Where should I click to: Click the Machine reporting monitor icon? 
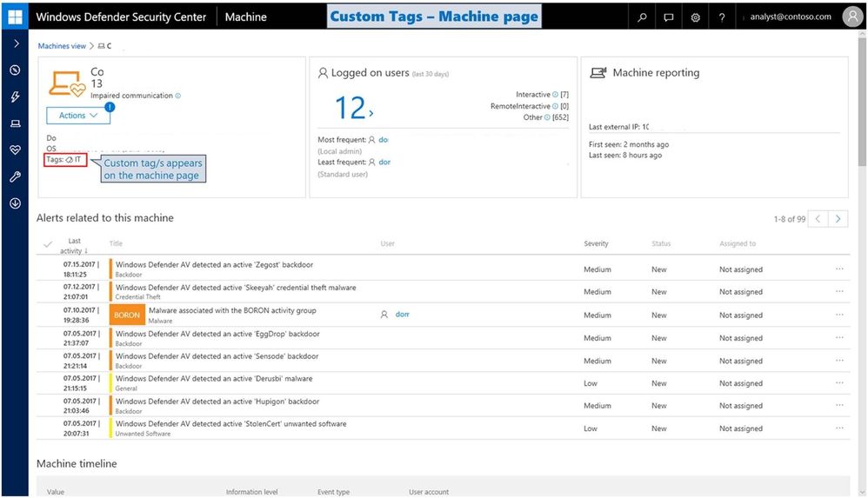[598, 72]
